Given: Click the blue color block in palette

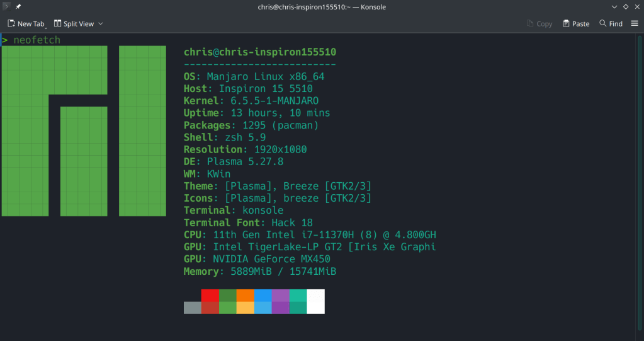Looking at the screenshot, I should (x=263, y=295).
